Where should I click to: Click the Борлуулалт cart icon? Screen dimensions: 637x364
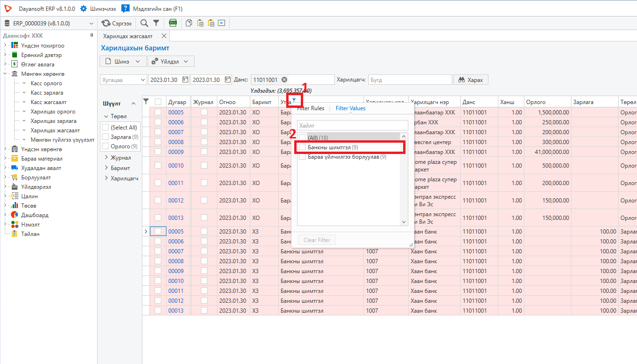coord(15,178)
